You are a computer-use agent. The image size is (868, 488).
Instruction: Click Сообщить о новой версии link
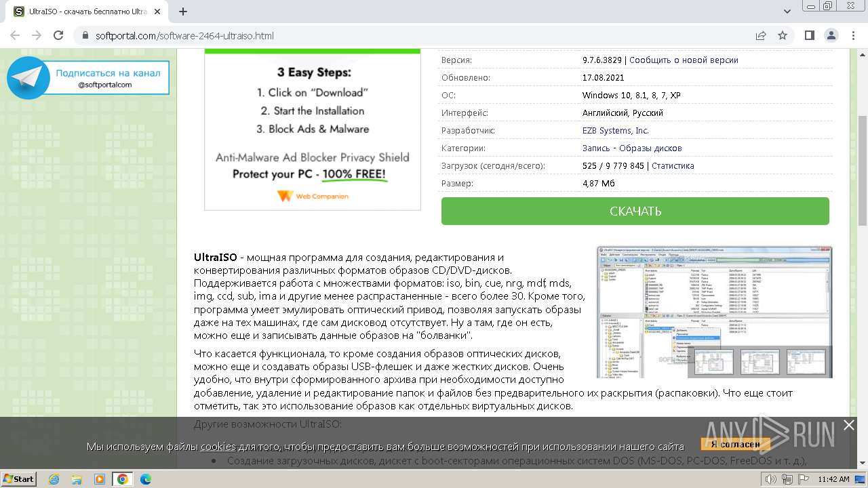684,60
